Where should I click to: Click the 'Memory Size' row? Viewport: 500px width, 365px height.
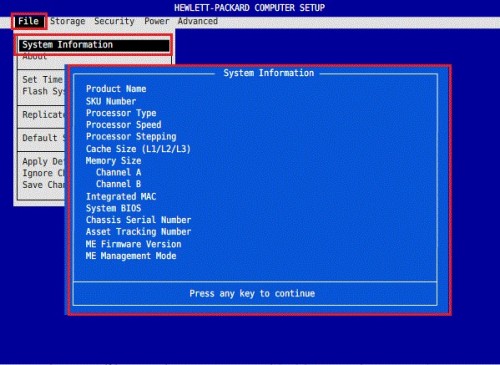[x=113, y=161]
